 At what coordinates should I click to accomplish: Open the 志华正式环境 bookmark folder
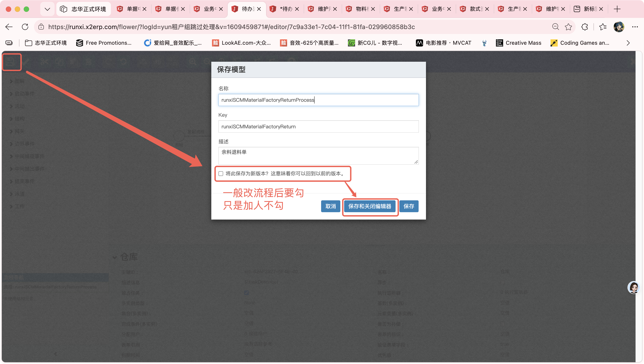tap(46, 43)
